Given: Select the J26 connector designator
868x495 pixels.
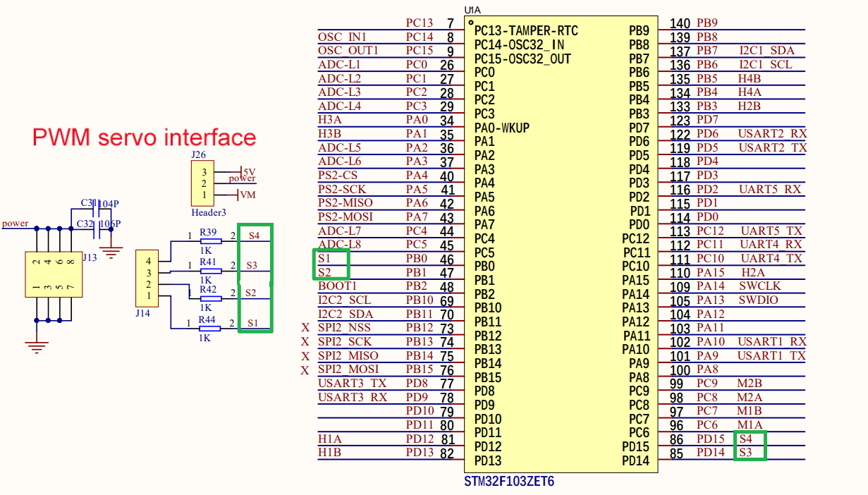Looking at the screenshot, I should point(198,154).
